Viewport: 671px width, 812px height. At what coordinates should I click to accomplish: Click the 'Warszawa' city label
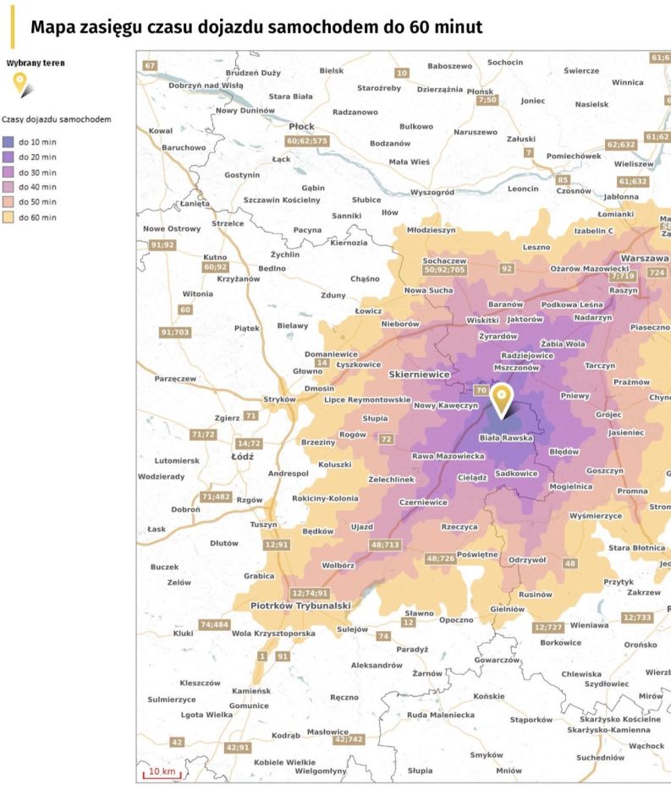(645, 258)
